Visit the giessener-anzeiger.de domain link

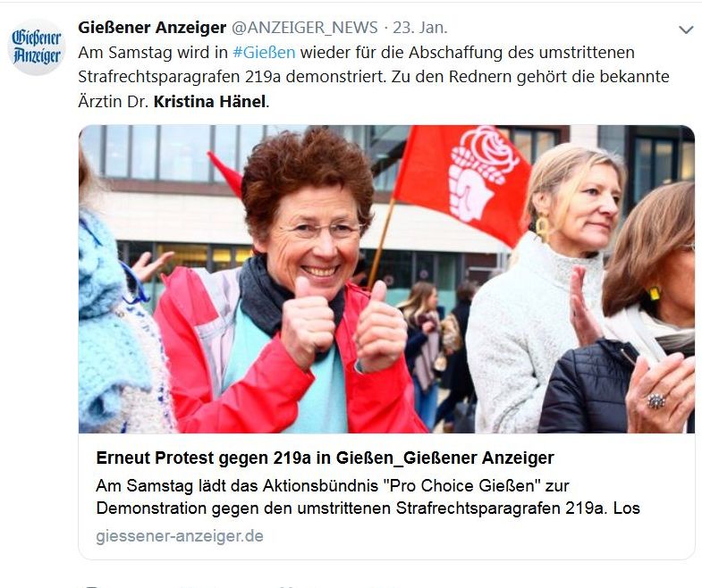click(x=180, y=535)
